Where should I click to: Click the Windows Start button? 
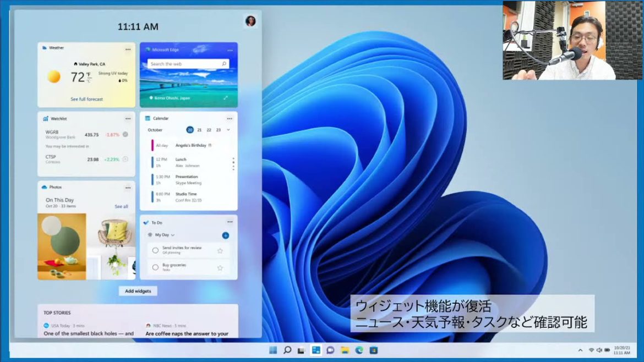pos(273,350)
